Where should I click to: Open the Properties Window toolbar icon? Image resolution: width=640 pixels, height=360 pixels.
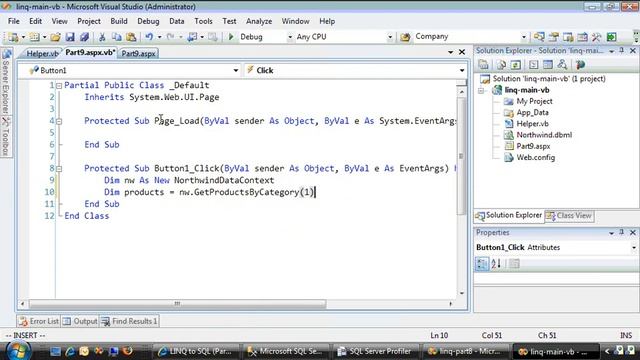[x=553, y=37]
